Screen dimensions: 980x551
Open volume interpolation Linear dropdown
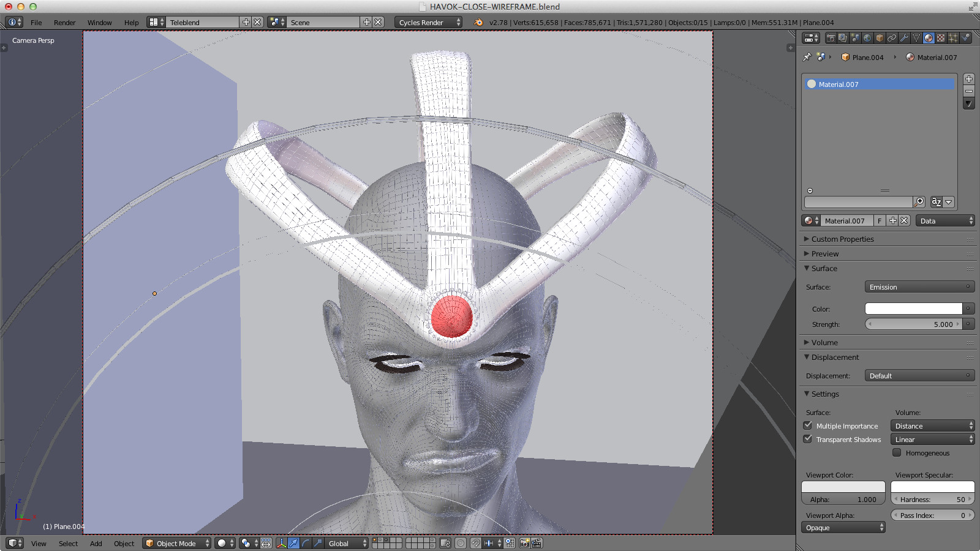[932, 439]
